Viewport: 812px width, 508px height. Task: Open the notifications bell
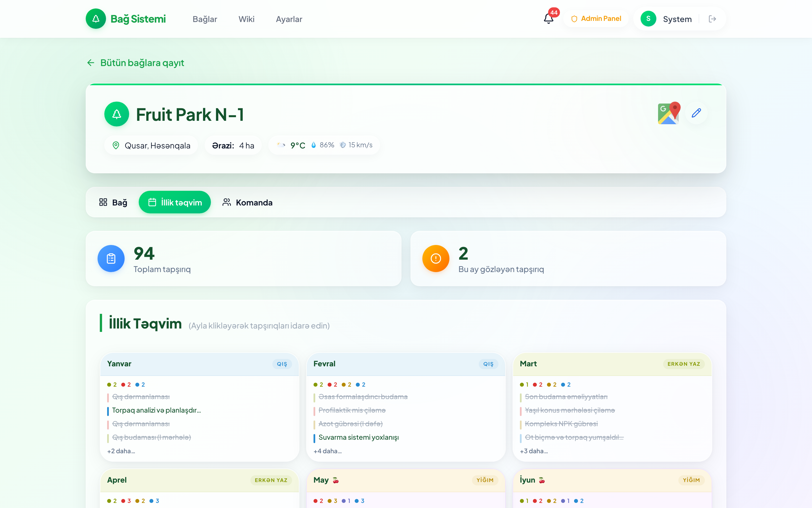pos(549,19)
